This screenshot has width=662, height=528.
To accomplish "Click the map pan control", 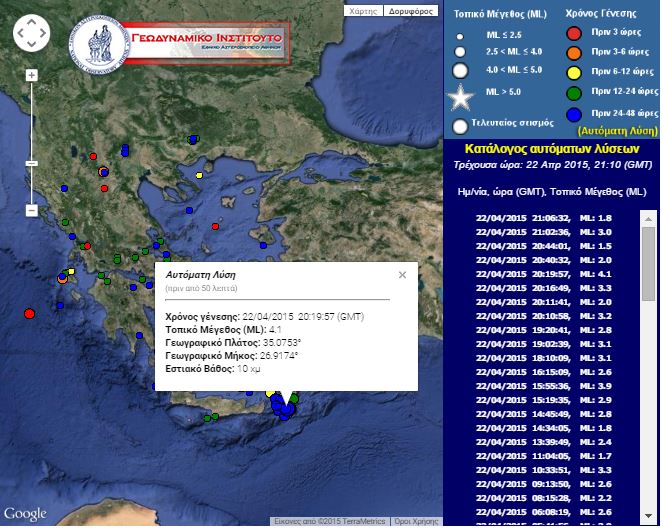I will [32, 33].
